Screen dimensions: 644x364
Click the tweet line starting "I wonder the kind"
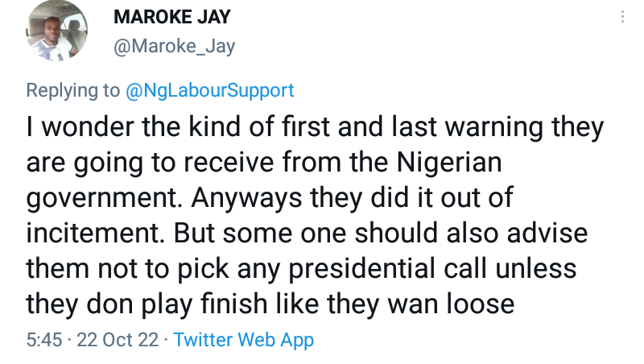(x=315, y=127)
